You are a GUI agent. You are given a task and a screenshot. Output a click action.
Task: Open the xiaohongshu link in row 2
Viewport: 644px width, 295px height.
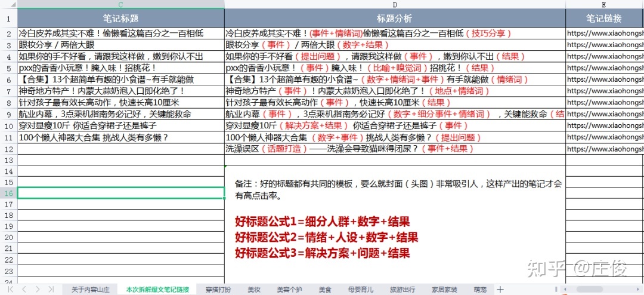coord(605,34)
